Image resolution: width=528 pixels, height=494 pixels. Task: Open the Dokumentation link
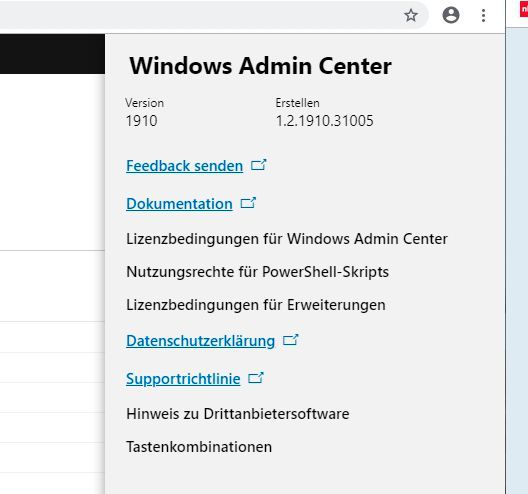(179, 204)
